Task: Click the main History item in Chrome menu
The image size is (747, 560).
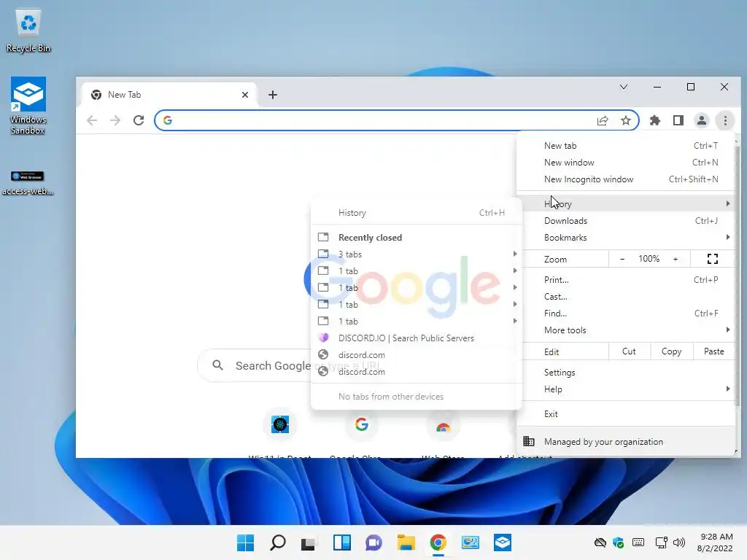Action: click(626, 204)
